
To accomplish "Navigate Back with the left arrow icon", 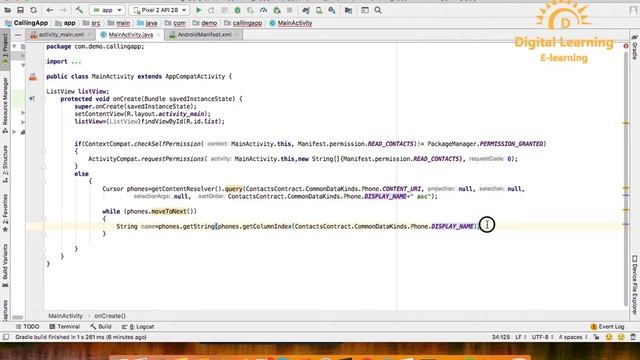I will point(50,10).
